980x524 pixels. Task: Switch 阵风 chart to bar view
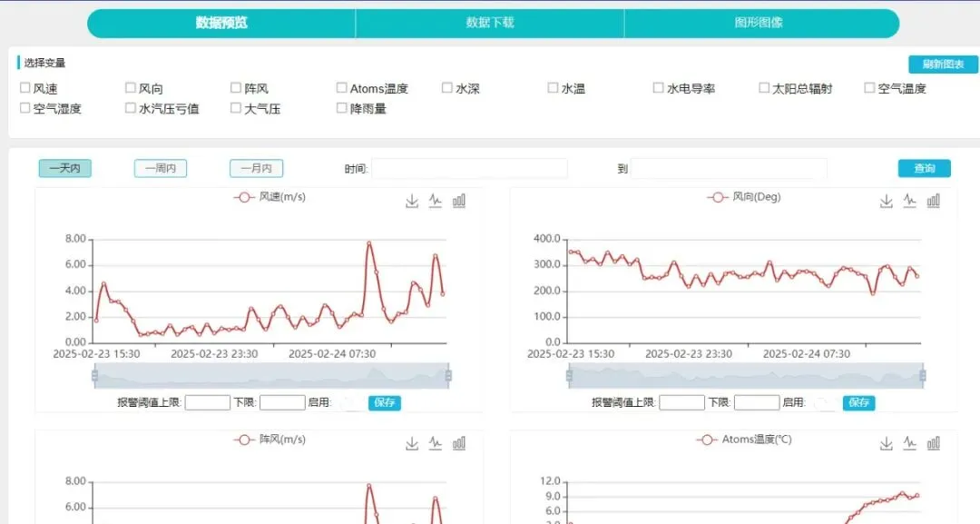(x=459, y=444)
